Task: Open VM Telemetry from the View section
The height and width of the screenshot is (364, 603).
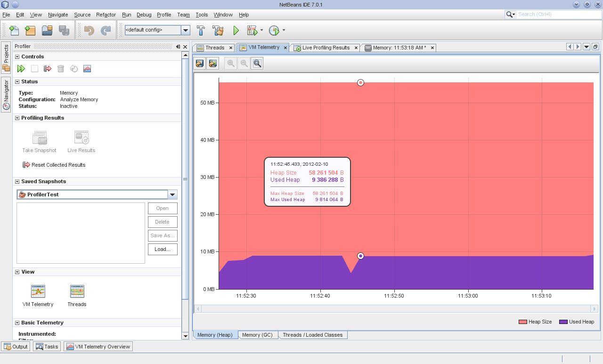Action: tap(38, 296)
